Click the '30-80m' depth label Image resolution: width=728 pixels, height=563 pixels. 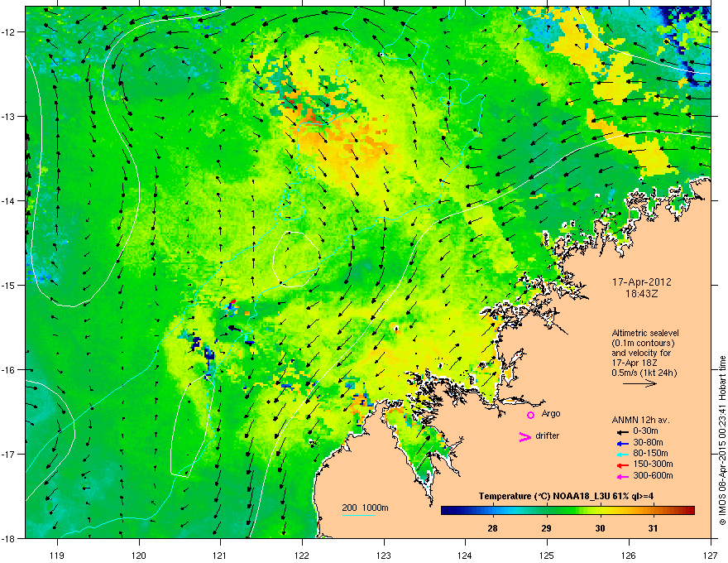click(648, 442)
